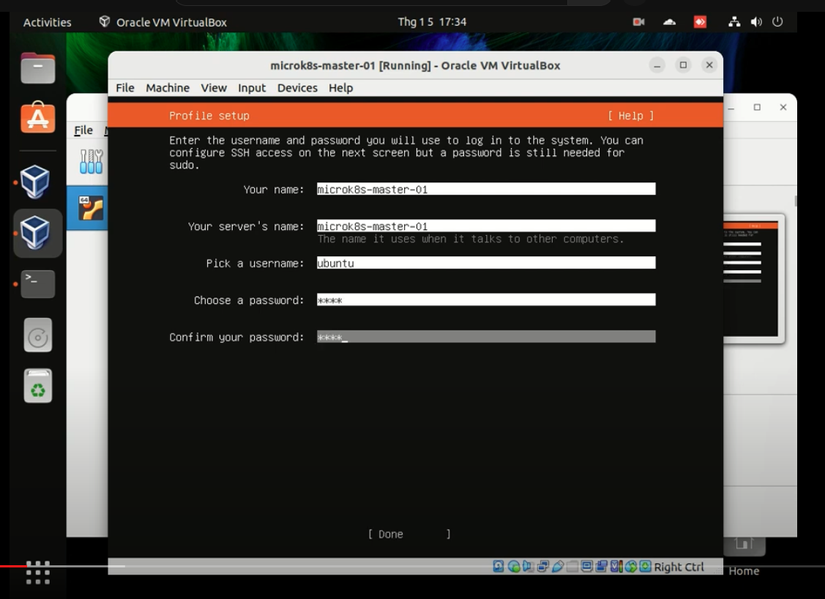
Task: Open the Input menu
Action: pyautogui.click(x=251, y=88)
